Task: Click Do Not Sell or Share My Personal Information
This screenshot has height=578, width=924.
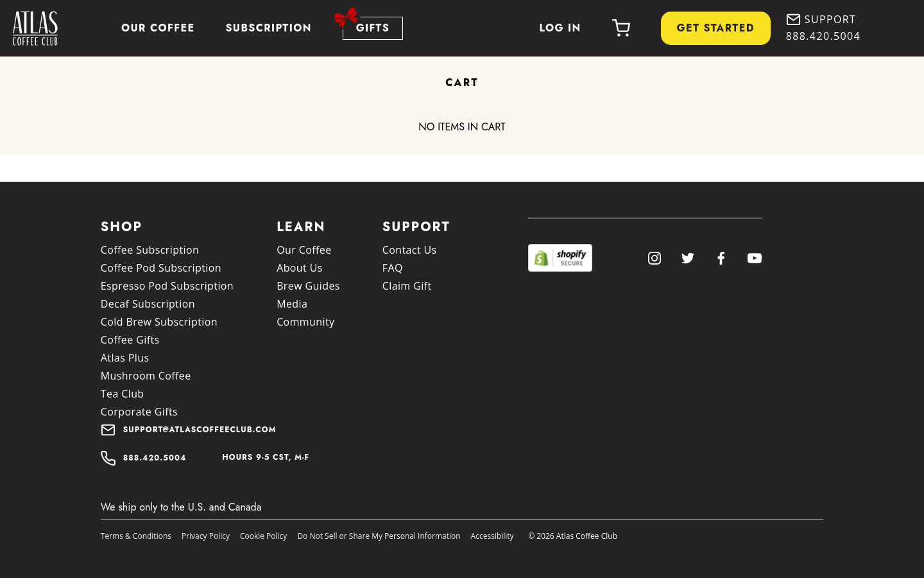Action: (379, 536)
